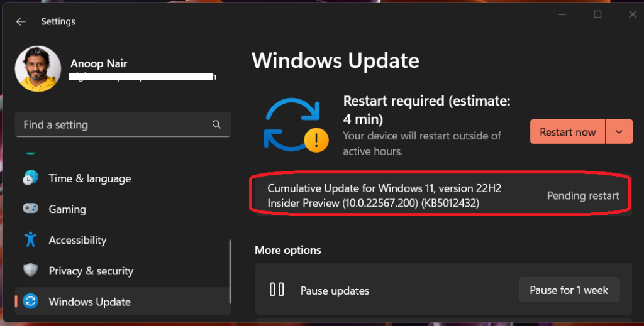This screenshot has width=644, height=326.
Task: Click the Pause updates label
Action: [335, 291]
